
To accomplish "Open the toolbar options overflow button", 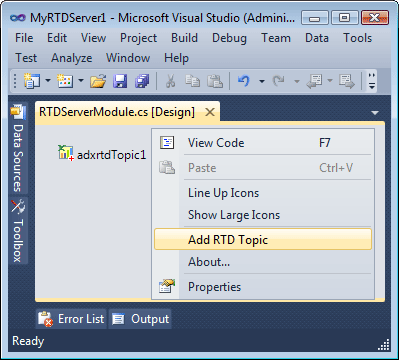I will [x=372, y=81].
